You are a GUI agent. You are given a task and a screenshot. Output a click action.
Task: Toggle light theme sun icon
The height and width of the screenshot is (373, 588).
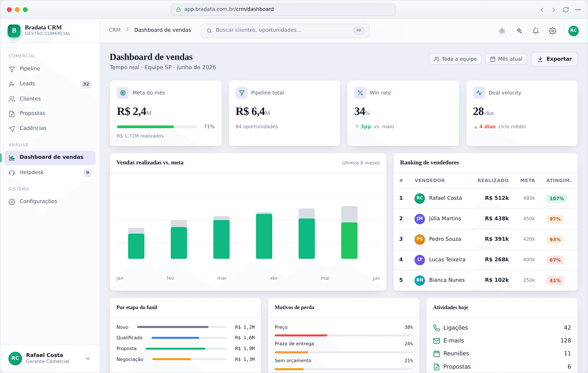pyautogui.click(x=502, y=31)
